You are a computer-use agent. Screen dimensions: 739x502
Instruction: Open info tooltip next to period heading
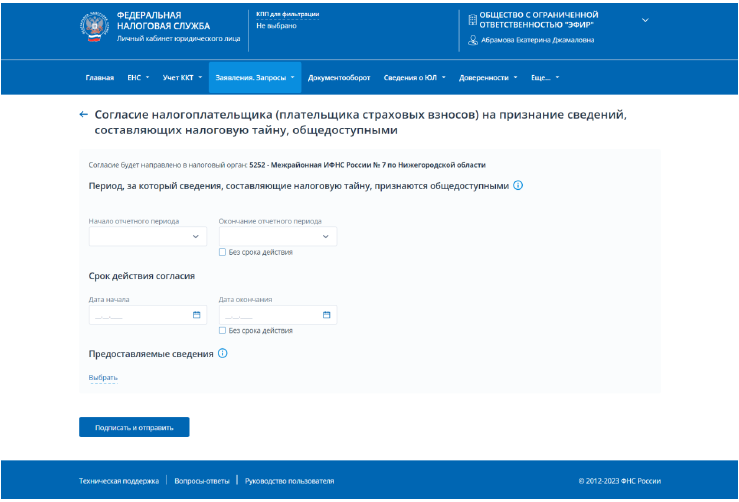[518, 186]
